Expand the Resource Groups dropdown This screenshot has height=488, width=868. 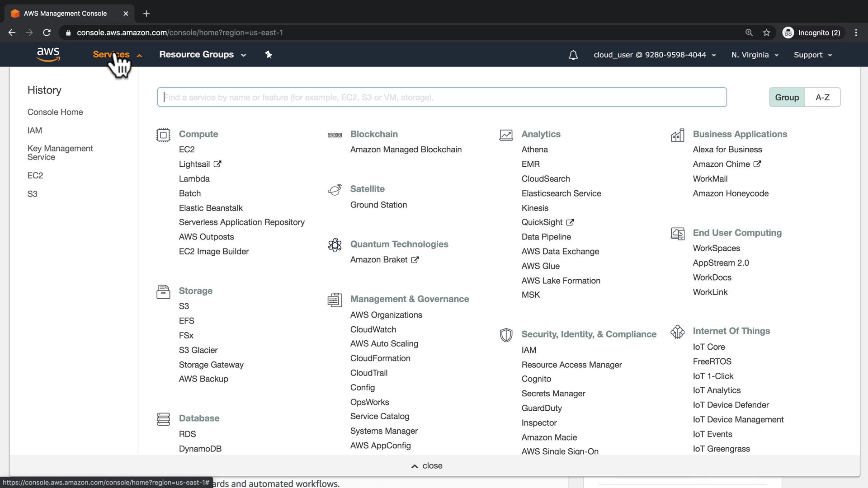coord(202,55)
